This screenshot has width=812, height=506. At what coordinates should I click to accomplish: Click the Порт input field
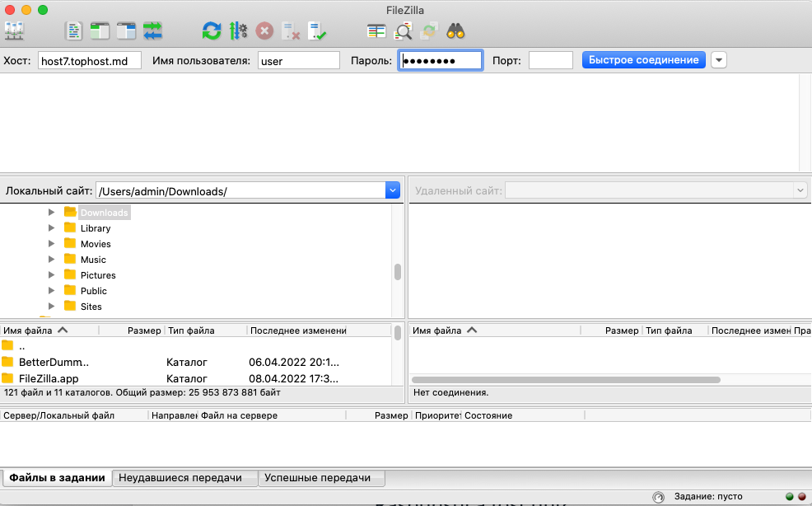pos(550,61)
